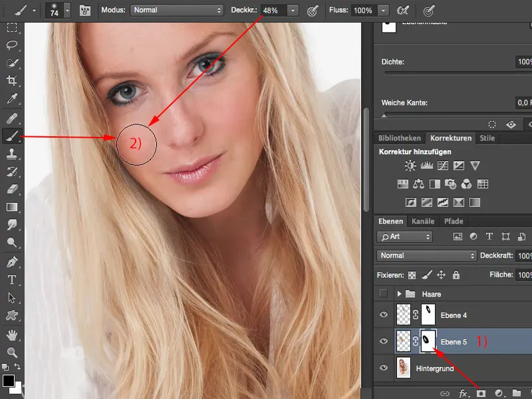Lock transparent pixels of layer

coord(412,275)
